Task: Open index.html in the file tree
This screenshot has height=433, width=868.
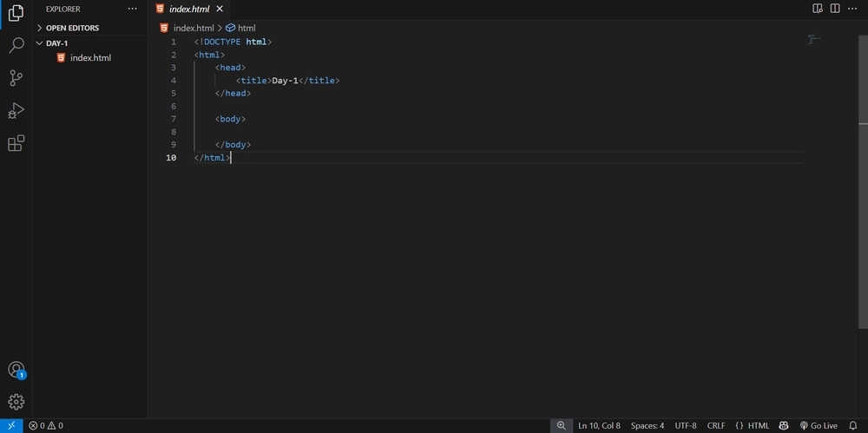Action: [x=90, y=57]
